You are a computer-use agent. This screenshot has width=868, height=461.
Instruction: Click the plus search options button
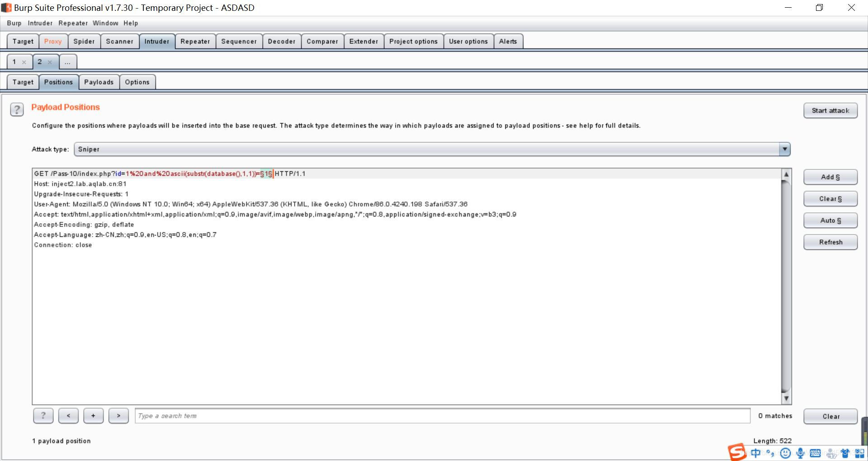click(93, 416)
